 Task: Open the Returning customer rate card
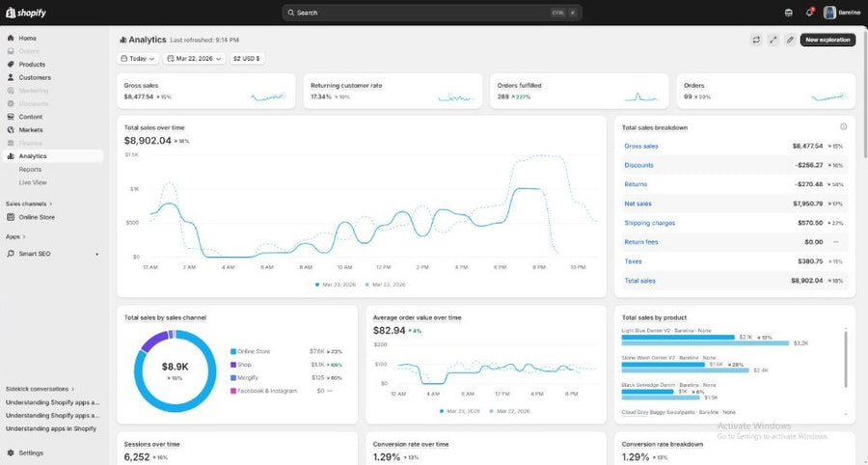pos(393,91)
